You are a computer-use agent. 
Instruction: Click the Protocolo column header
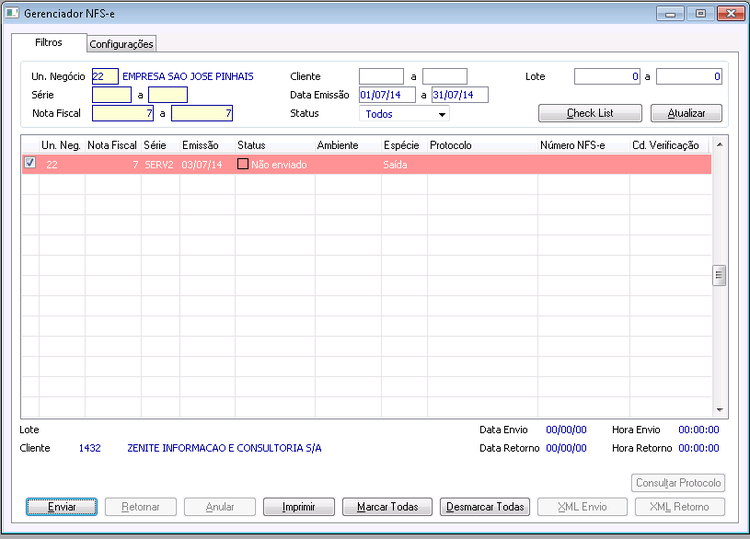click(482, 145)
